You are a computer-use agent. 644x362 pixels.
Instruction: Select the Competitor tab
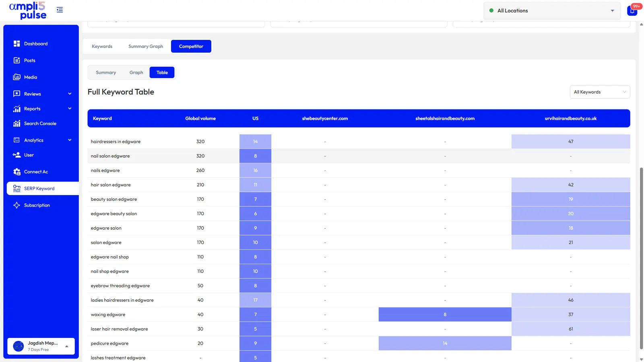point(191,46)
